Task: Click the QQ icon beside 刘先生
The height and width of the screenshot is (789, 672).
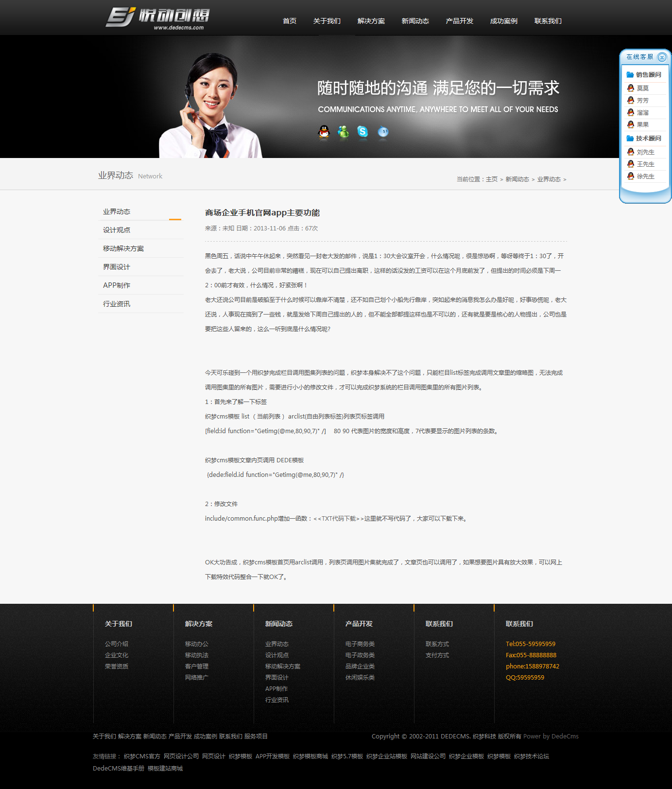Action: pyautogui.click(x=631, y=152)
